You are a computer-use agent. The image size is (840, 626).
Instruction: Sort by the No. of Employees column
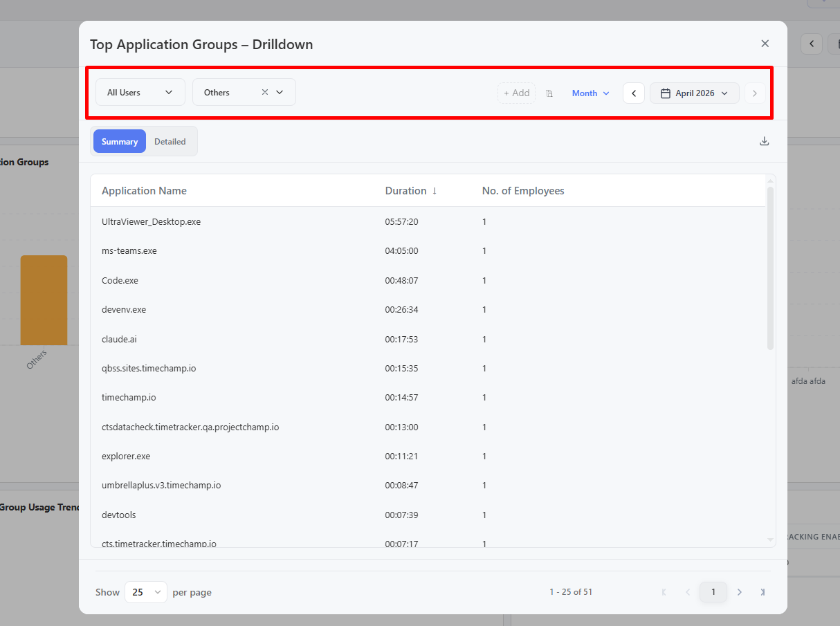click(x=523, y=191)
